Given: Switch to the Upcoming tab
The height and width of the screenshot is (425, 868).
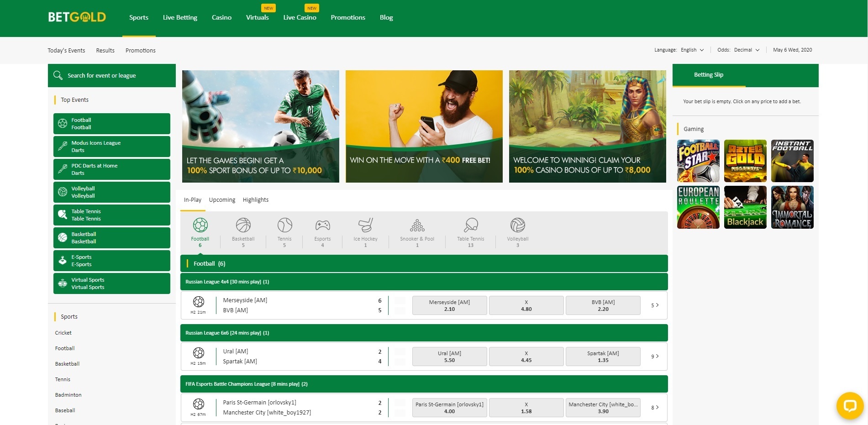Looking at the screenshot, I should click(x=222, y=200).
